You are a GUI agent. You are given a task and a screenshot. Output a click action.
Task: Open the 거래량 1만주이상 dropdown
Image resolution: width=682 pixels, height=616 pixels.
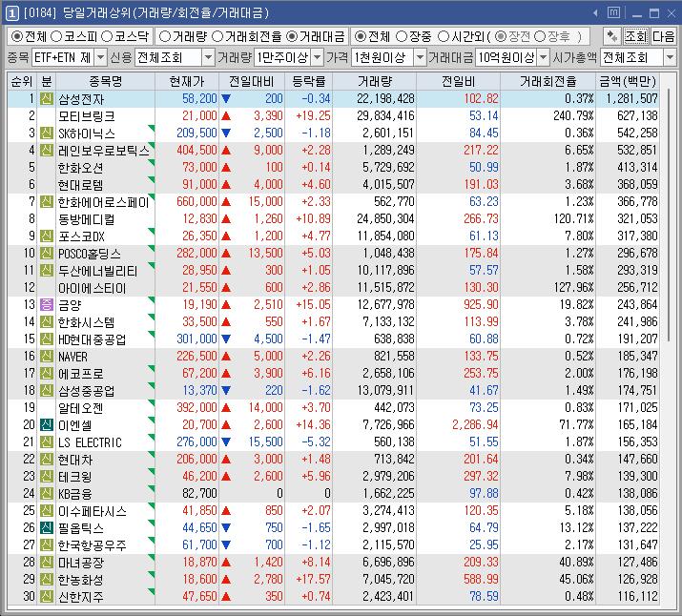[x=318, y=57]
